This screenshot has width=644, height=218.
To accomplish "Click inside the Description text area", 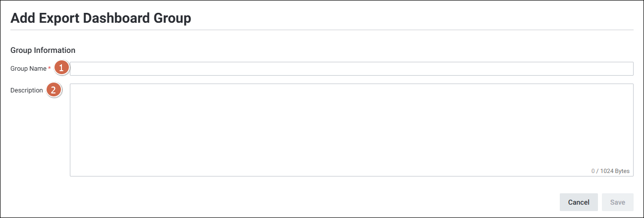I will [351, 130].
